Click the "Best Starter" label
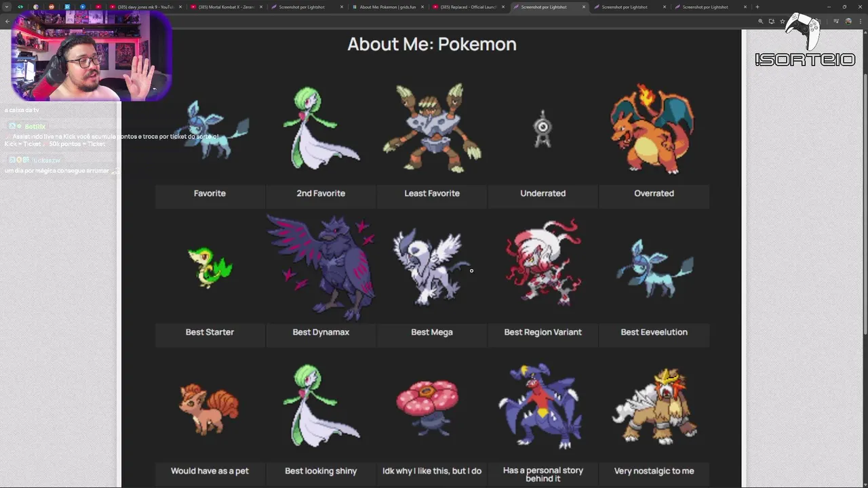This screenshot has height=488, width=868. 210,332
